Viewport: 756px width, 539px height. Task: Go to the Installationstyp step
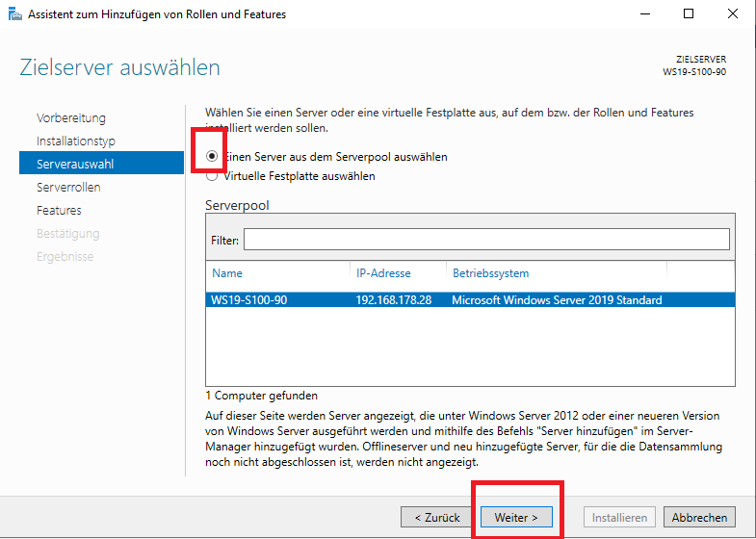coord(76,141)
